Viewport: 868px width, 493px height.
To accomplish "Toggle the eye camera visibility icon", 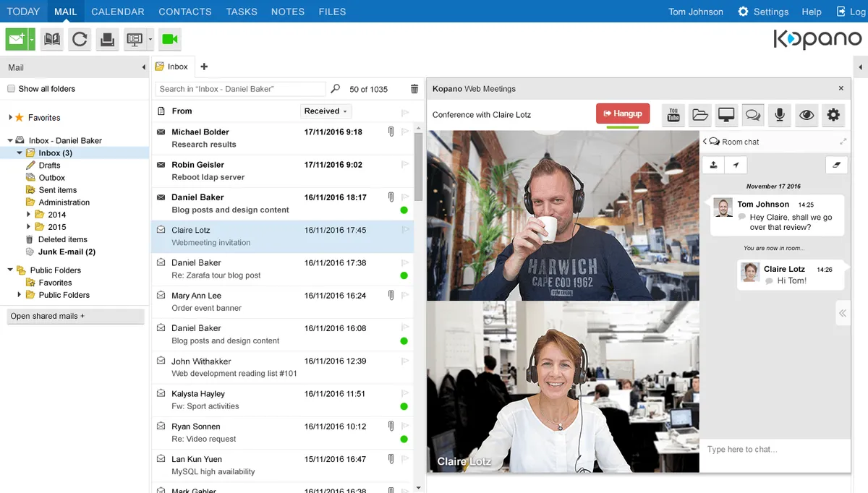I will (x=807, y=114).
